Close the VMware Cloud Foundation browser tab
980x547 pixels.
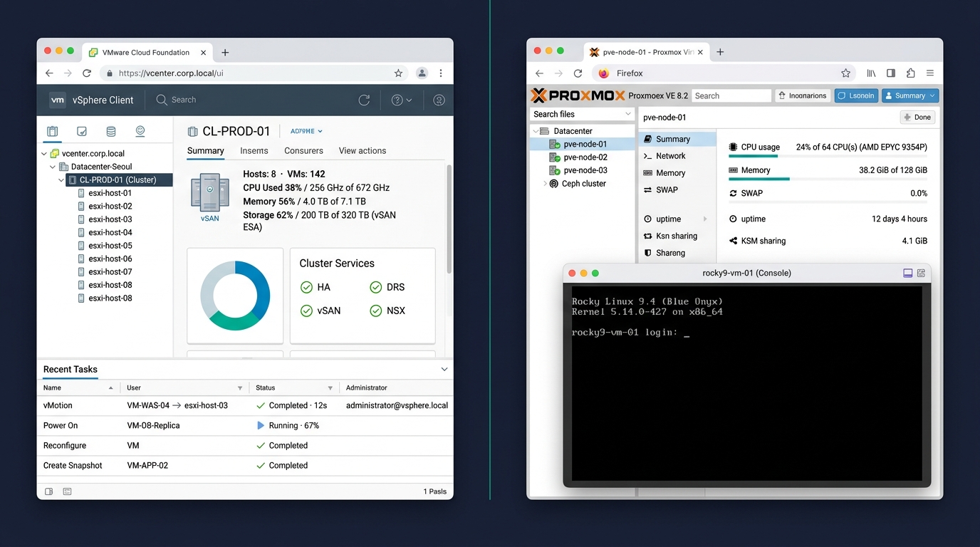(203, 53)
